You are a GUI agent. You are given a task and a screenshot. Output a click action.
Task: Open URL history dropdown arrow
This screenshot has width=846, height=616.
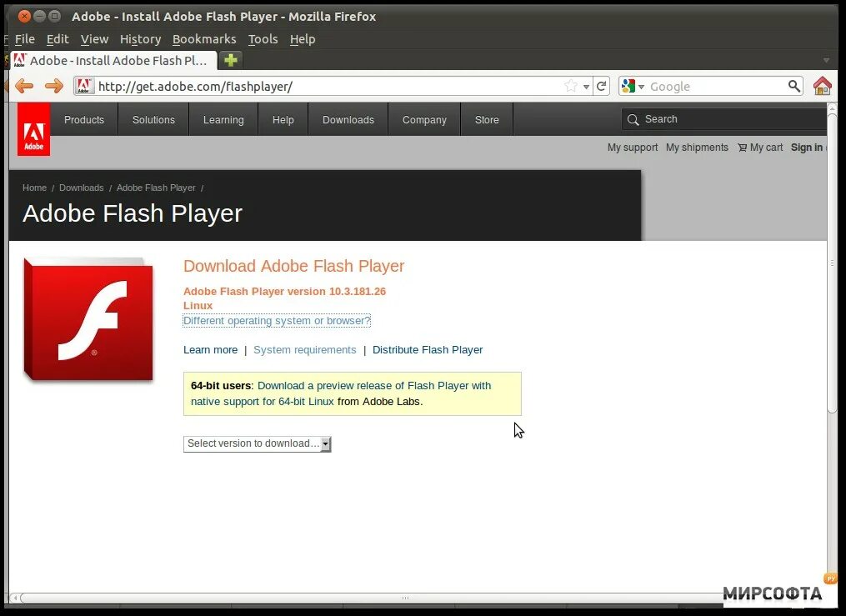pyautogui.click(x=586, y=87)
